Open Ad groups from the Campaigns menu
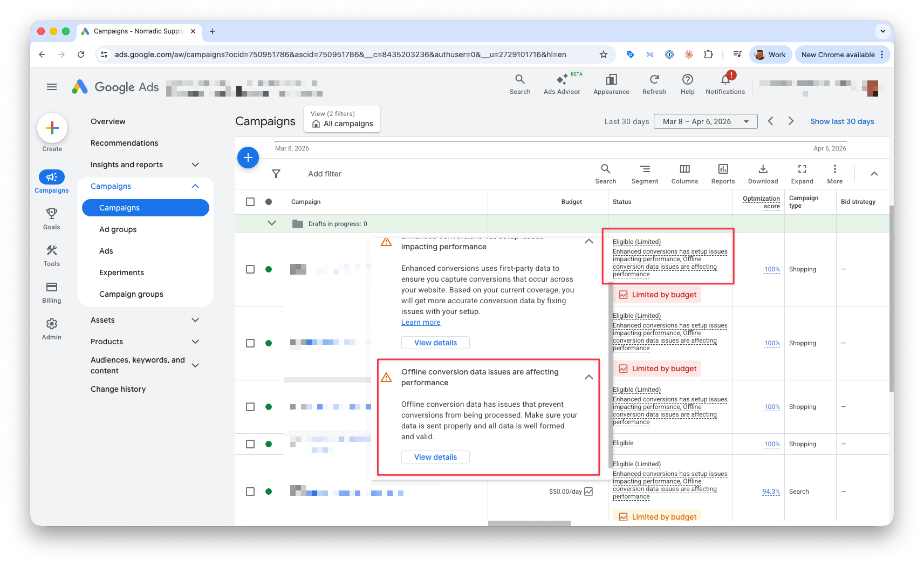This screenshot has height=566, width=924. coord(117,229)
